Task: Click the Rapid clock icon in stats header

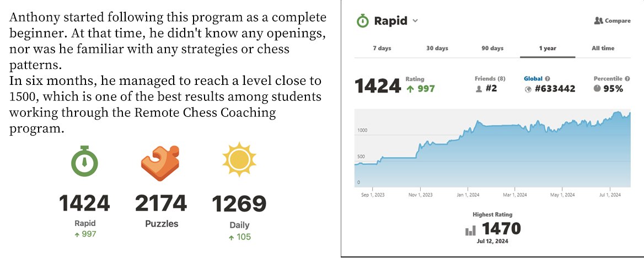Action: tap(362, 21)
